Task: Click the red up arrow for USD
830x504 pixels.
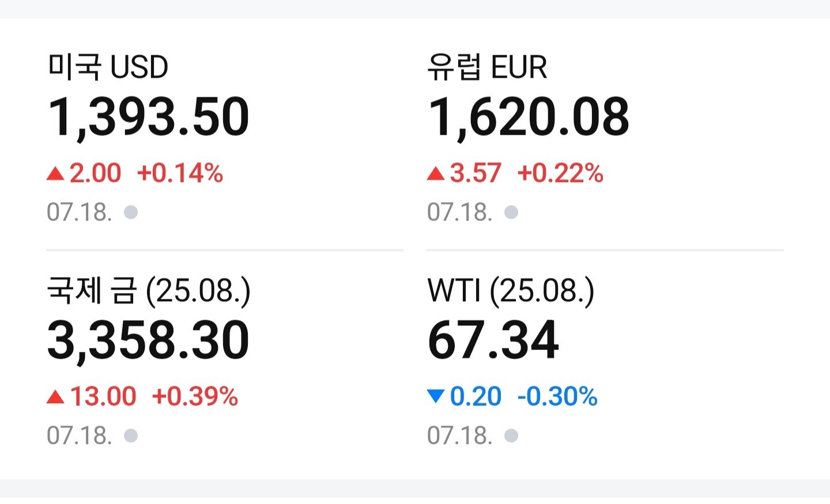Action: pyautogui.click(x=55, y=173)
